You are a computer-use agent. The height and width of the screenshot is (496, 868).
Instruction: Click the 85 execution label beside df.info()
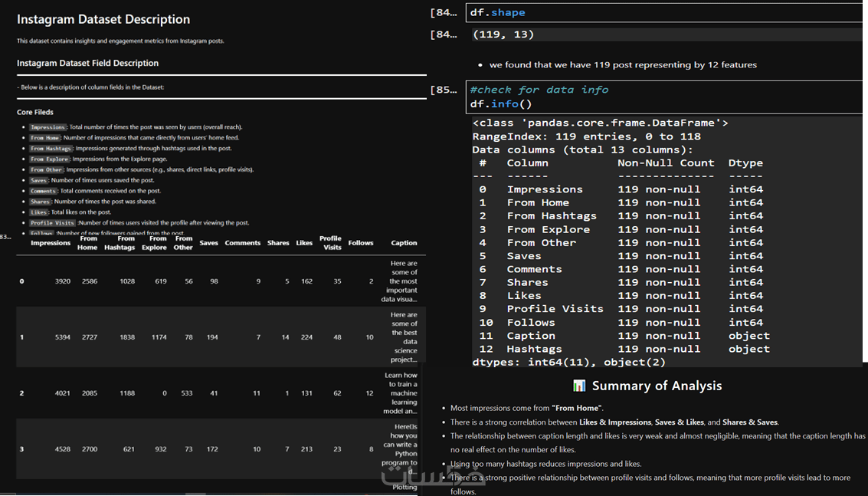[x=444, y=90]
